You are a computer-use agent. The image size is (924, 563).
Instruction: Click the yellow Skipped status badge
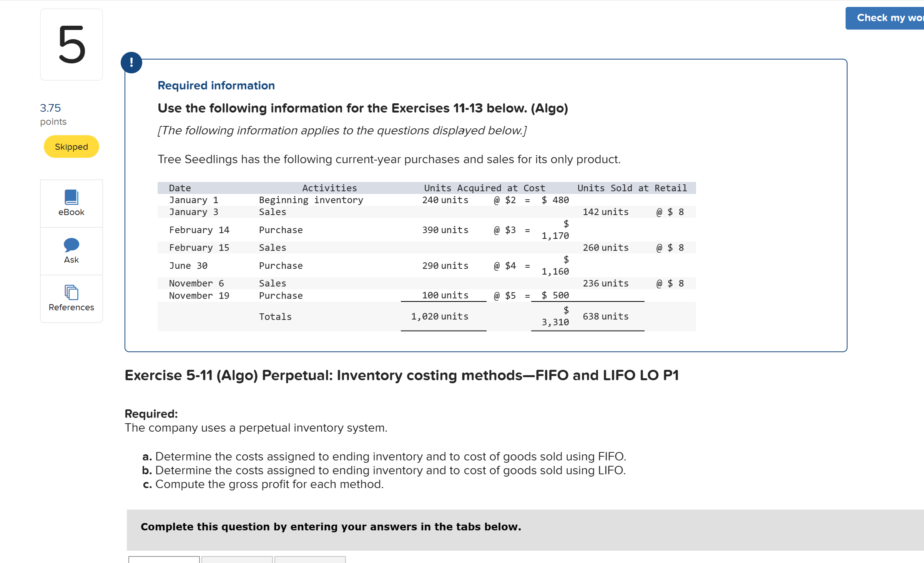(71, 147)
